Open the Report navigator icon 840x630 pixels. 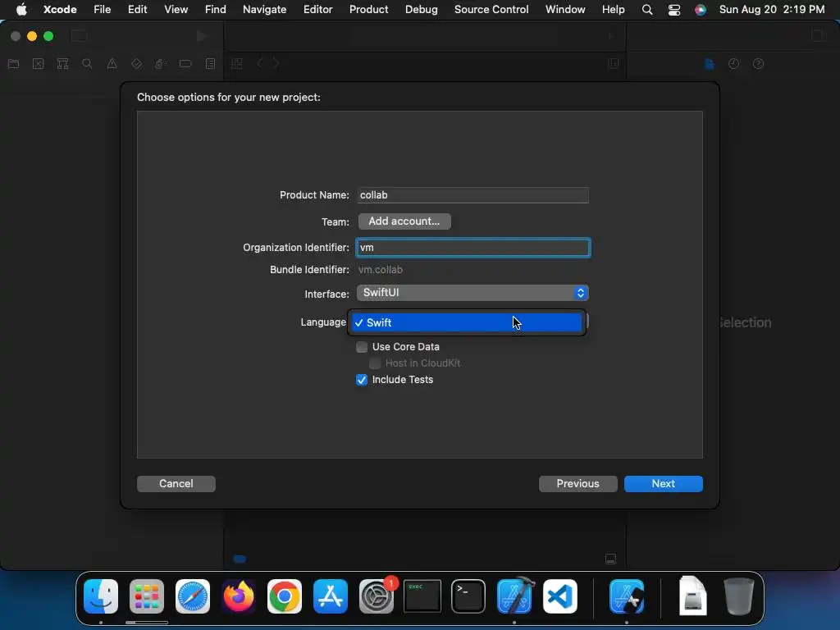click(x=211, y=64)
